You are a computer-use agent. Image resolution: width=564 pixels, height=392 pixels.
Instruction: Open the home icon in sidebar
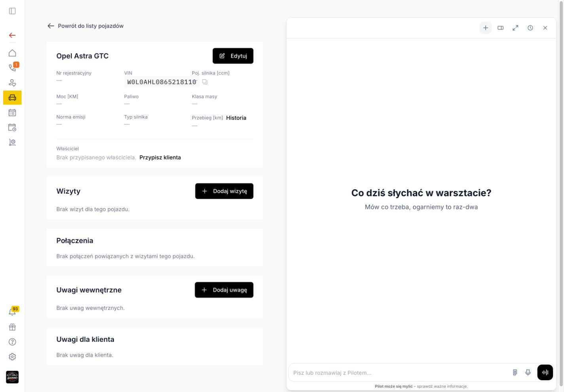click(12, 53)
